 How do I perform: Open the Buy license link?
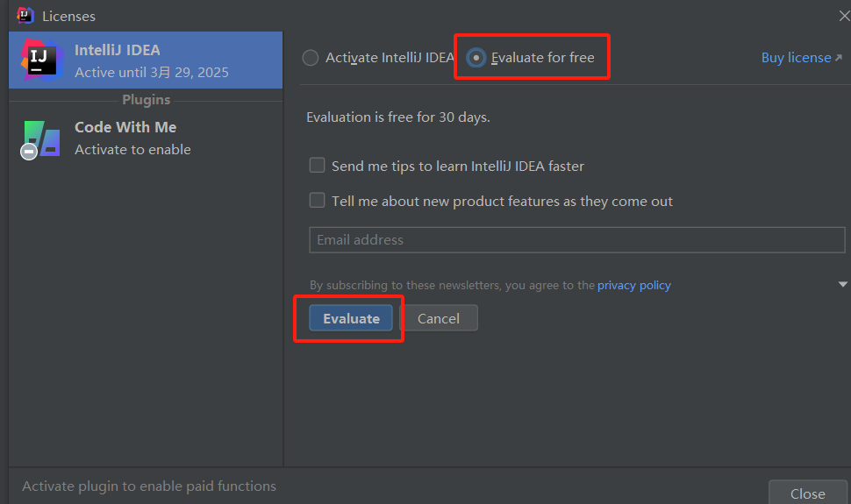(x=801, y=58)
